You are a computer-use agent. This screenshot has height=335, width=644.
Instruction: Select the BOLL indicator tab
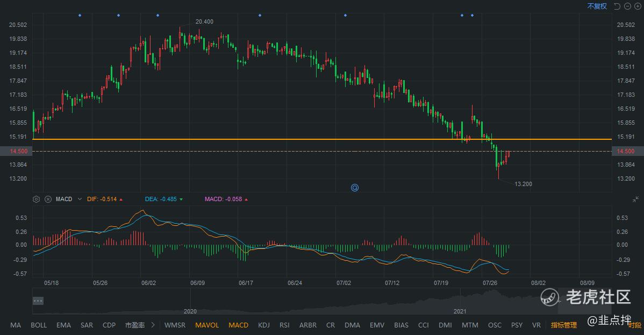(39, 325)
